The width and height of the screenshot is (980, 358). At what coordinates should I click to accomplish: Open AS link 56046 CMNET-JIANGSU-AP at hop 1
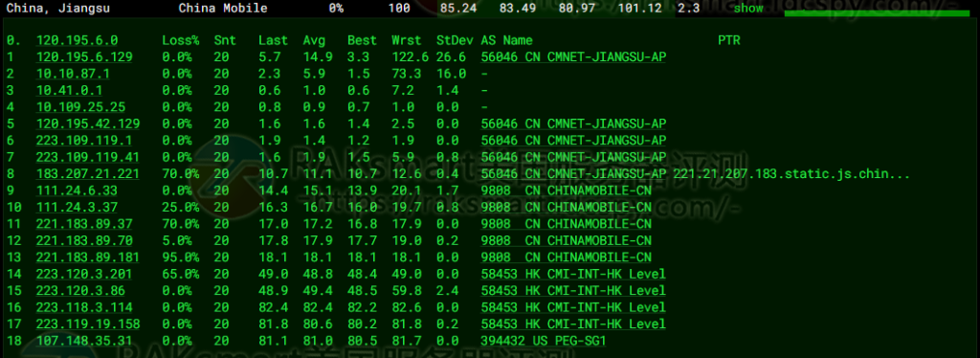coord(573,56)
